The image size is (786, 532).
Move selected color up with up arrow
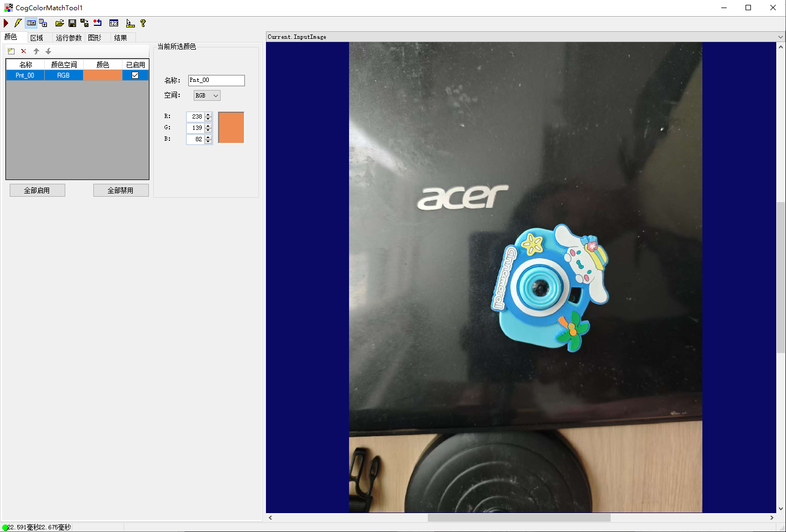click(x=36, y=51)
